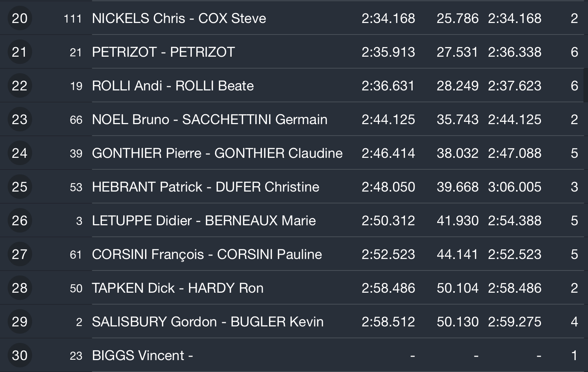
Task: Open PETRIZOT - PETRIZOT row
Action: pos(294,52)
